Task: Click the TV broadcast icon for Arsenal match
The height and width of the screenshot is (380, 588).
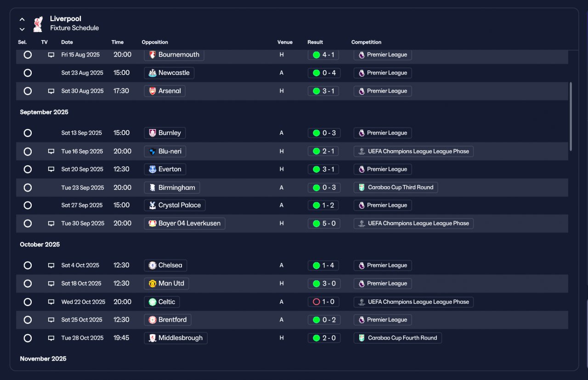Action: tap(51, 91)
